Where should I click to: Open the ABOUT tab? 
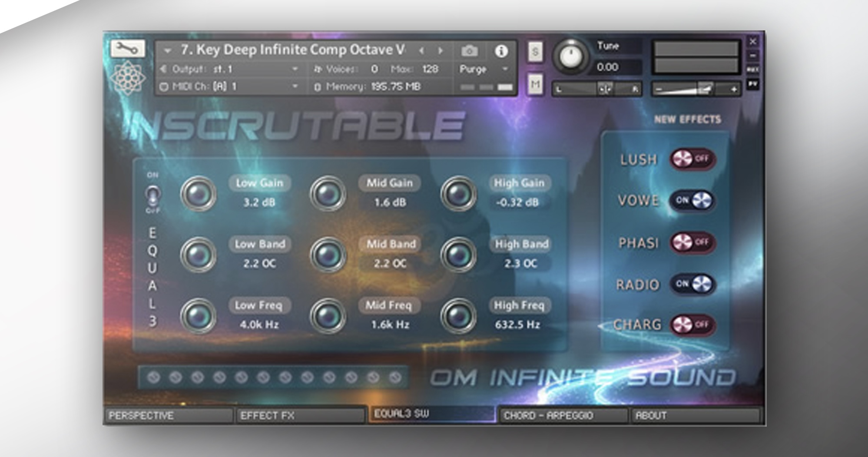click(696, 415)
